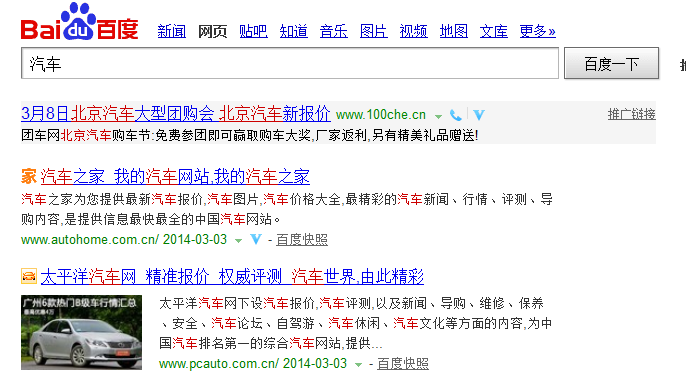Click the 百度一下 search button

coord(612,63)
